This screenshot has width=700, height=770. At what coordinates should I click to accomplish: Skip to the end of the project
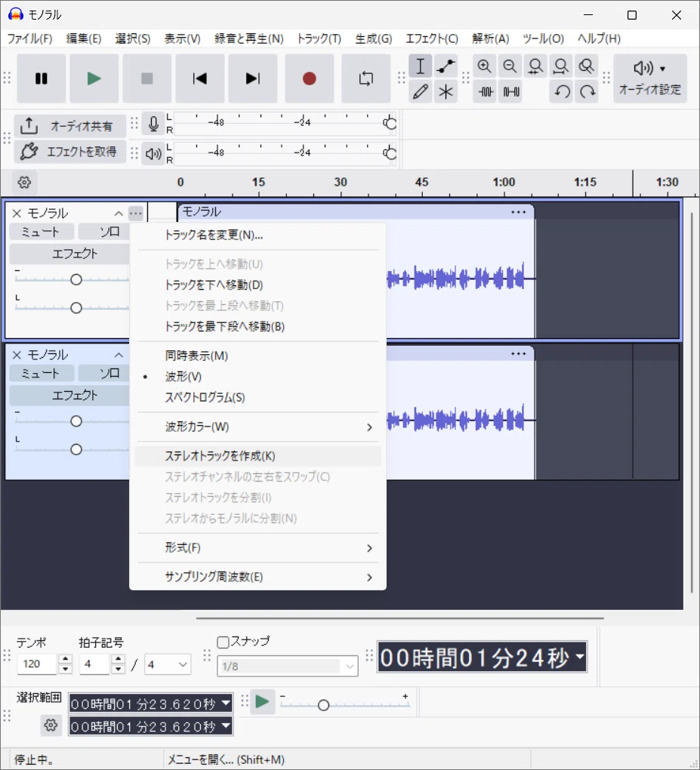tap(252, 79)
